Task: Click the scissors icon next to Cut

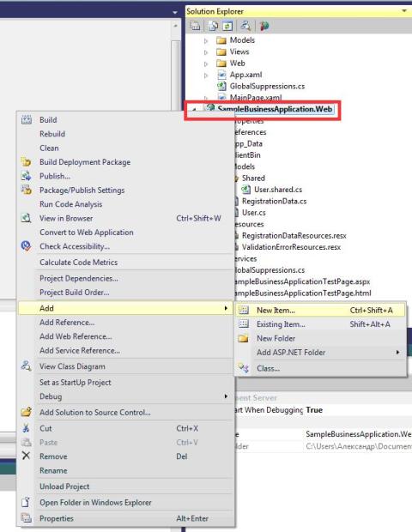Action: tap(26, 428)
